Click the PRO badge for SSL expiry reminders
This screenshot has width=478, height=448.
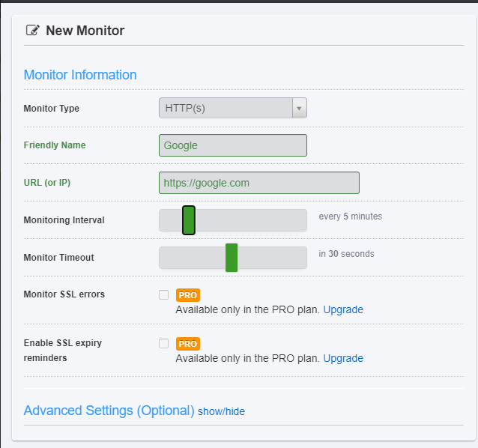(x=187, y=344)
